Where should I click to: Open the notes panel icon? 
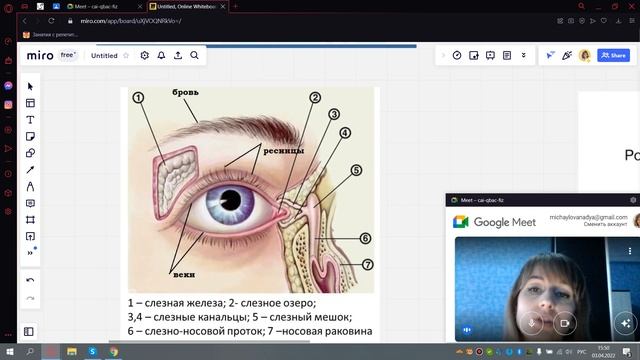[507, 55]
